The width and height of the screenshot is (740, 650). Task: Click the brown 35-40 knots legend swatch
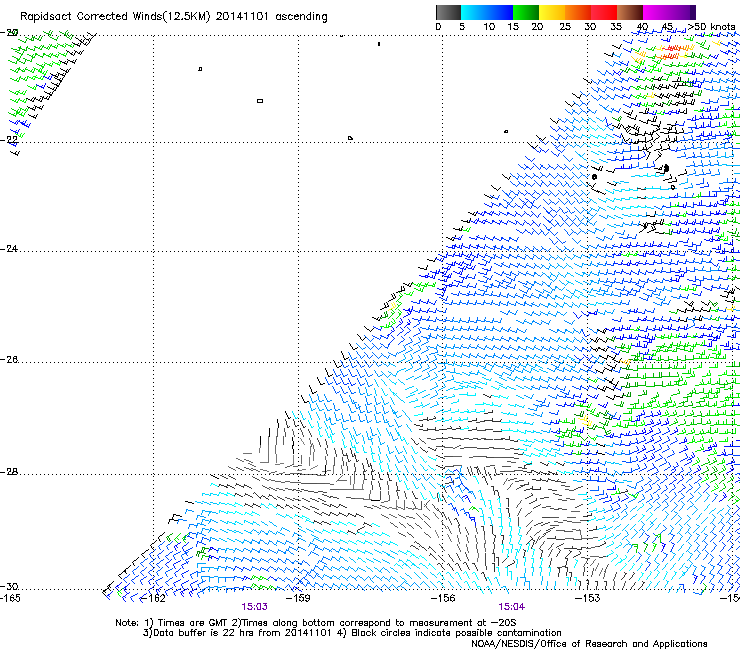pos(630,12)
